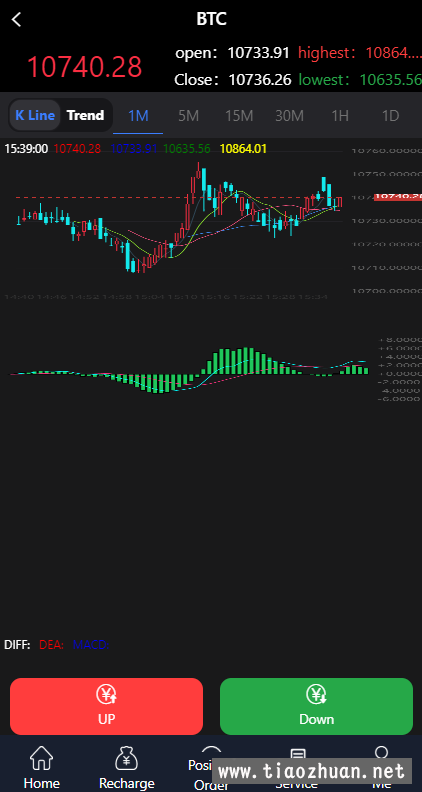Viewport: 422px width, 792px height.
Task: Click the 15:39:00 timestamp
Action: click(26, 149)
